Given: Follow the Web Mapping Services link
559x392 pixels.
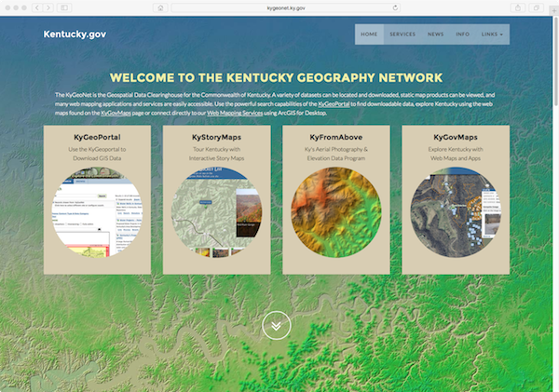Looking at the screenshot, I should tap(235, 113).
